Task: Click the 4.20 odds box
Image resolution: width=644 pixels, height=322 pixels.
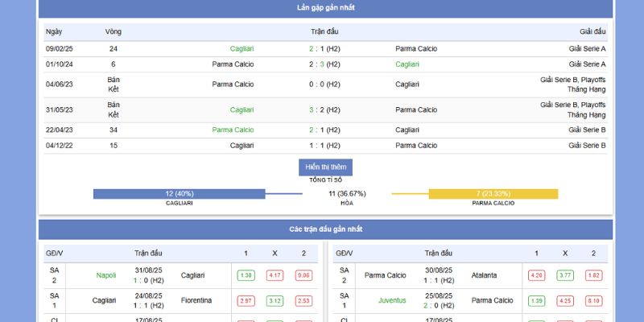Action: coord(536,275)
